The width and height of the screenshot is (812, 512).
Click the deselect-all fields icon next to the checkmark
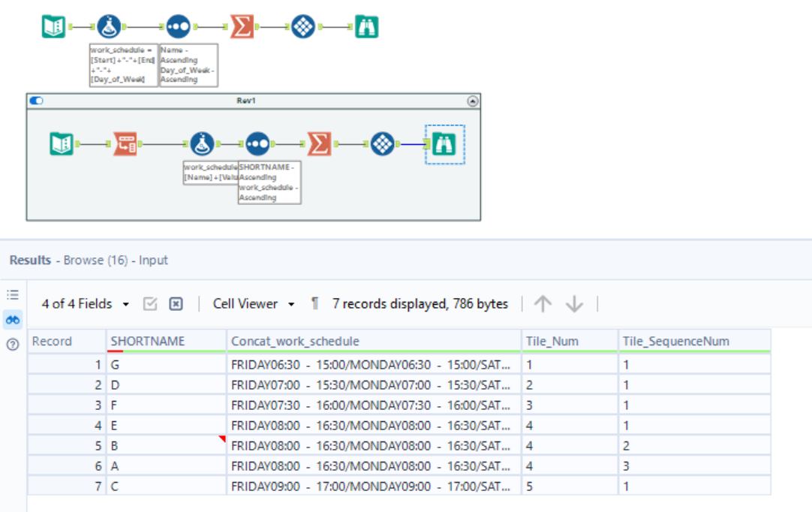click(x=173, y=303)
